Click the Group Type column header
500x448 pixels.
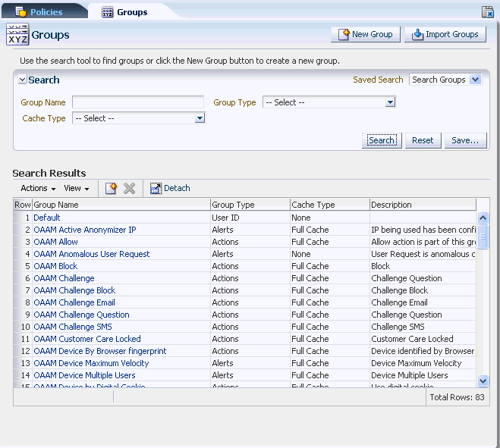click(x=250, y=205)
